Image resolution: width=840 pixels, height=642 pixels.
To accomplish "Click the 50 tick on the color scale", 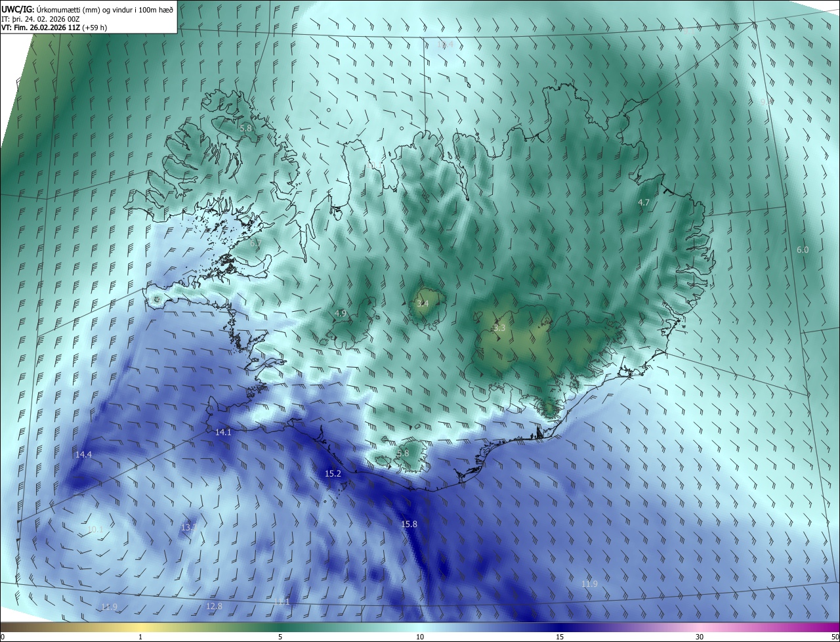I will 835,637.
